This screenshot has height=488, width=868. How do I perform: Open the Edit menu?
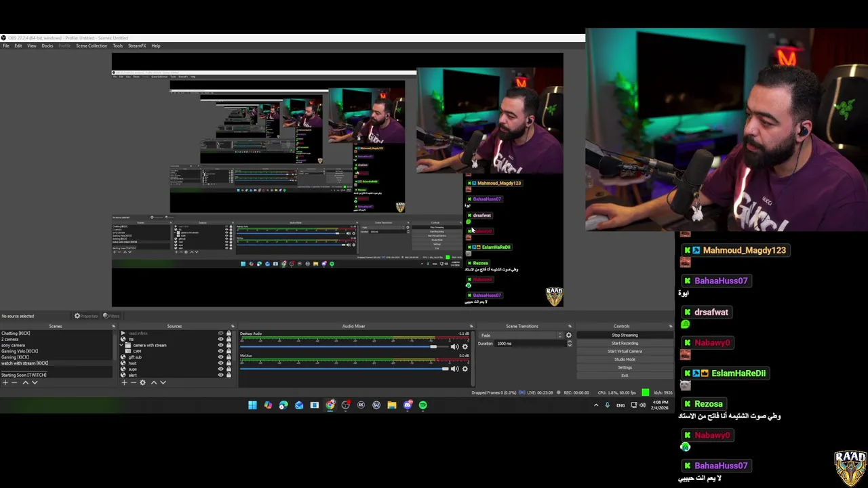18,45
